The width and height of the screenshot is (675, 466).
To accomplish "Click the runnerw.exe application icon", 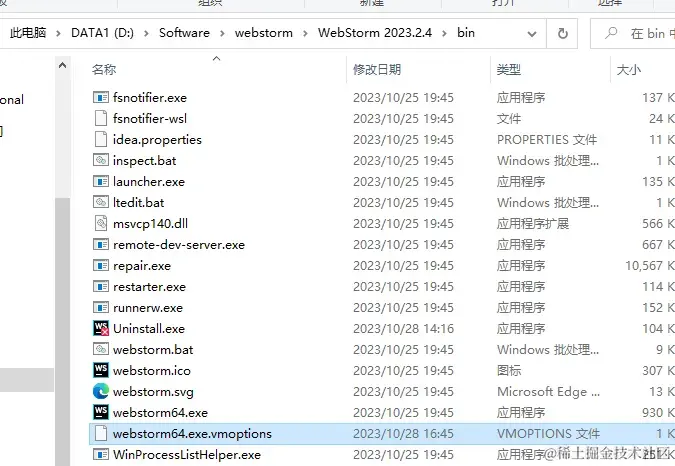I will click(101, 308).
